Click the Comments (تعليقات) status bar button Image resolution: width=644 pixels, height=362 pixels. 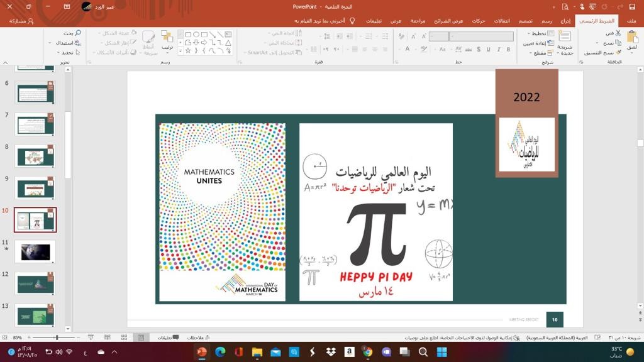tap(169, 337)
